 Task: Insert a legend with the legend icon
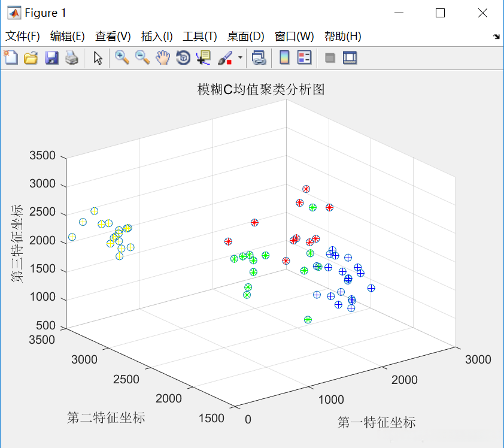click(303, 57)
